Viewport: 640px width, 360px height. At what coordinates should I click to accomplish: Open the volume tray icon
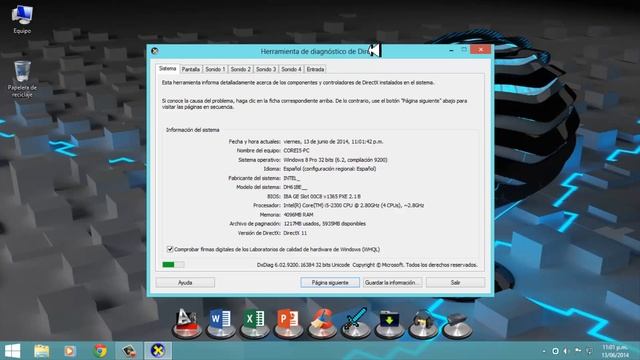click(566, 351)
